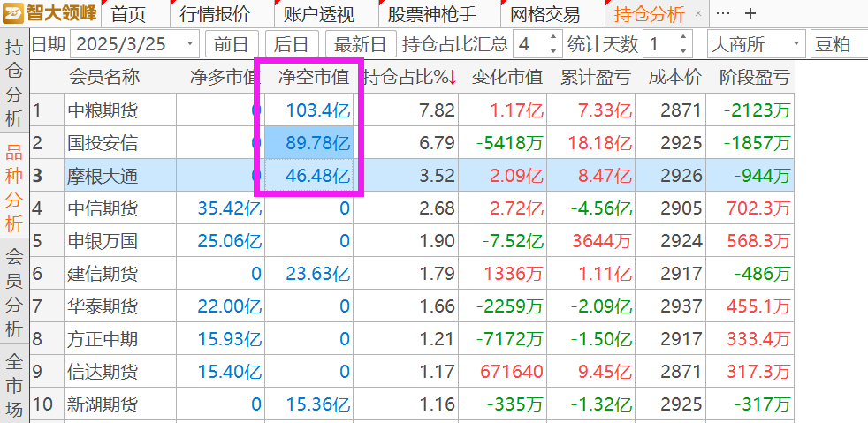Open the 首页 tab
Screen dimensions: 868x423
[x=128, y=14]
